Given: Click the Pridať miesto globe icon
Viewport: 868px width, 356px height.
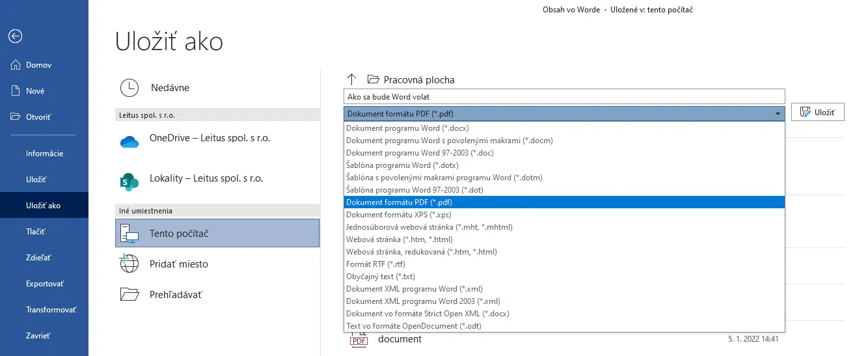Looking at the screenshot, I should tap(130, 264).
